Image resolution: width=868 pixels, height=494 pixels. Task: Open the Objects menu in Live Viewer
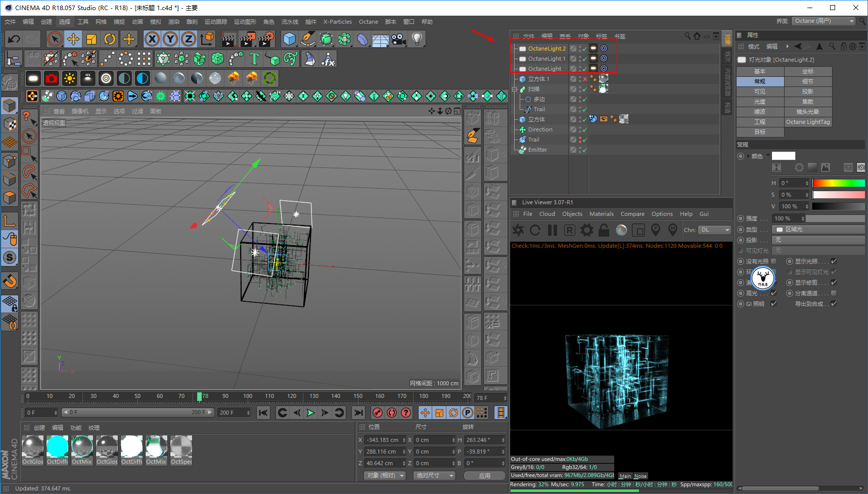click(x=572, y=214)
